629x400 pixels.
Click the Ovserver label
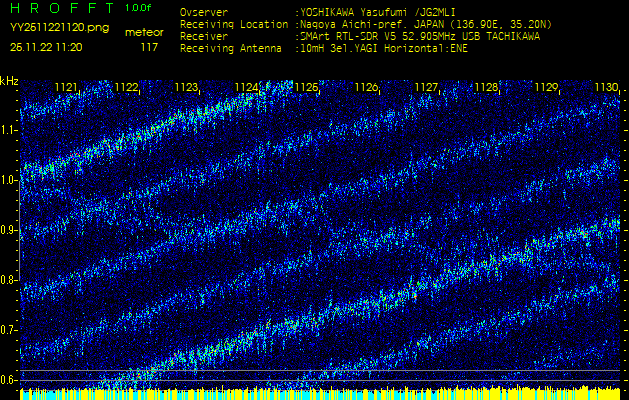pos(204,12)
